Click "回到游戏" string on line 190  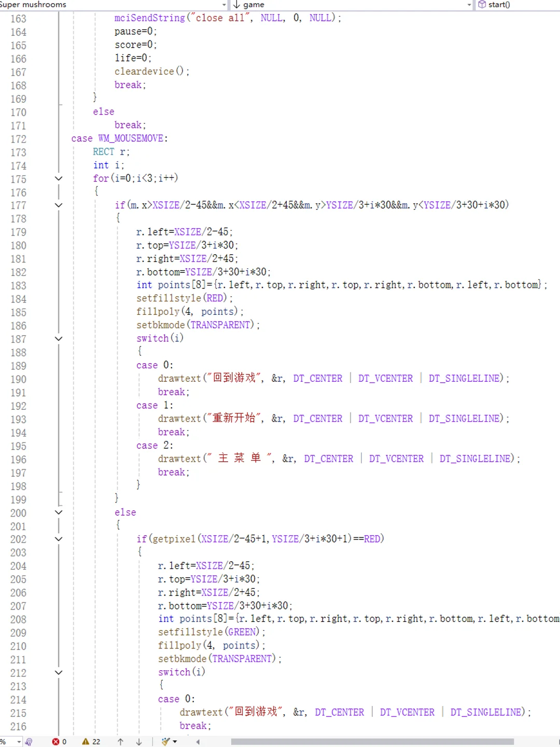pos(234,378)
